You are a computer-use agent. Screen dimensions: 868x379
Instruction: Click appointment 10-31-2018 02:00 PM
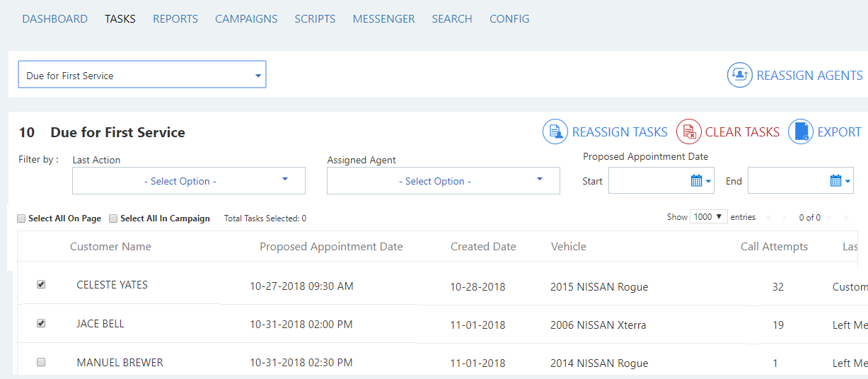pyautogui.click(x=301, y=325)
